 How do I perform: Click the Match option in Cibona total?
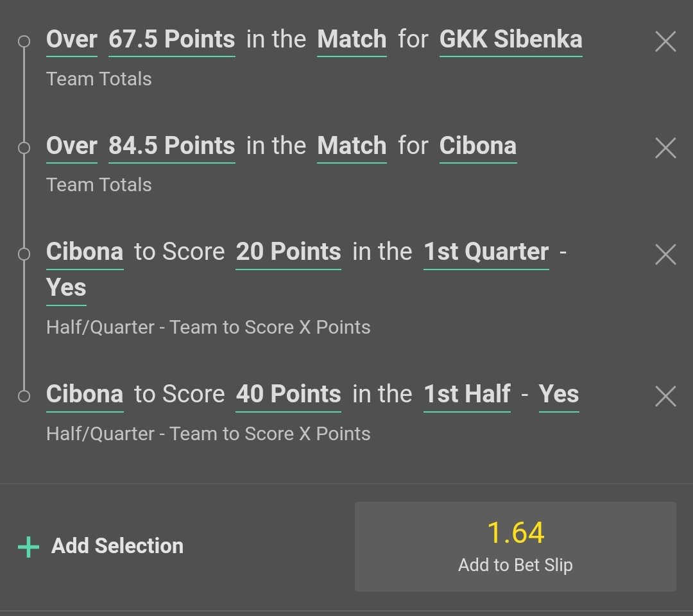click(352, 146)
